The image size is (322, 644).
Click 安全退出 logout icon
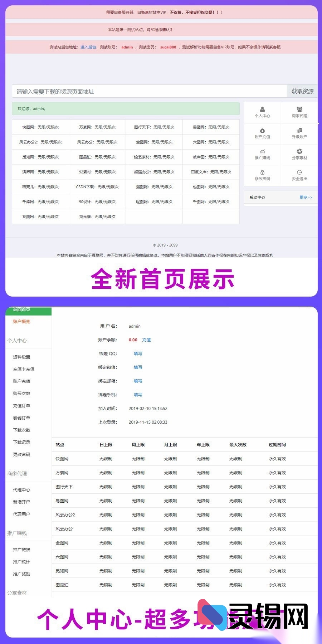click(299, 172)
